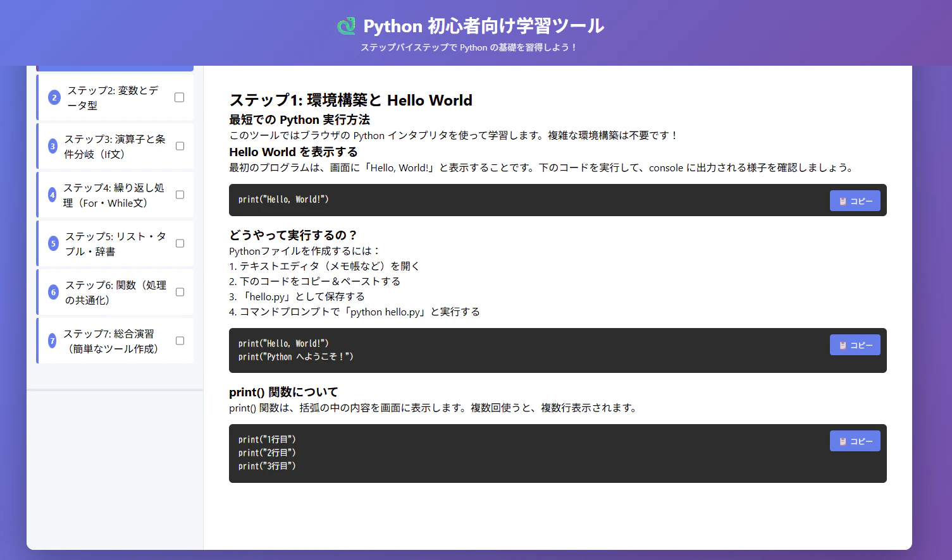
Task: Copy the two-line Hello World code block
Action: click(x=855, y=344)
